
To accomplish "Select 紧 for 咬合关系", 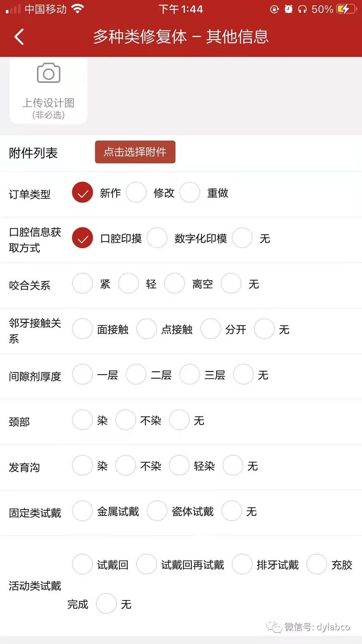I will [x=82, y=284].
